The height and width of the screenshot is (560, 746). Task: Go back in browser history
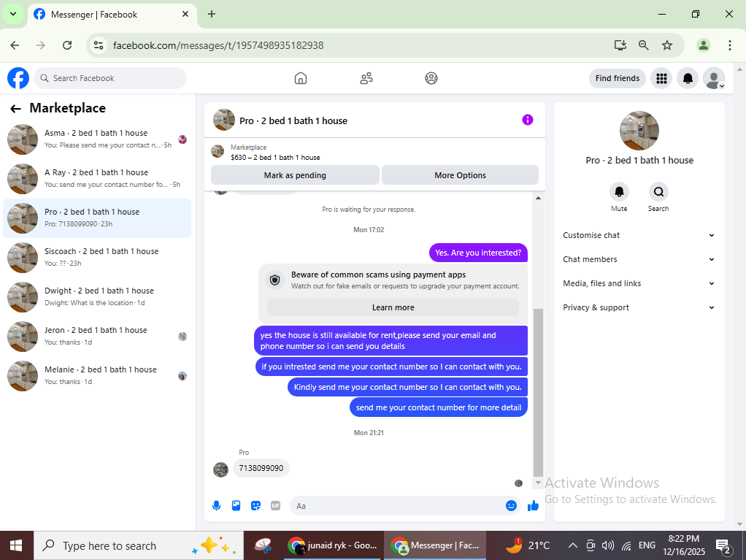coord(15,45)
